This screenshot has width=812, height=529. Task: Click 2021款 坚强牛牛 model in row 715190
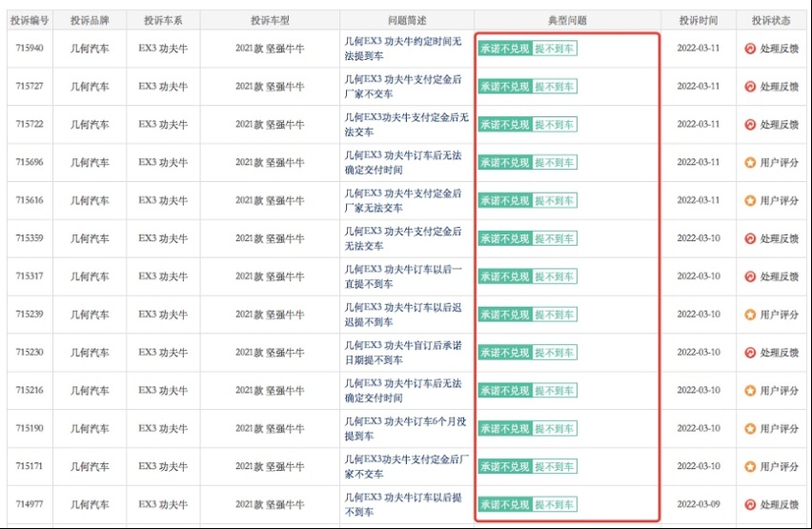point(270,429)
